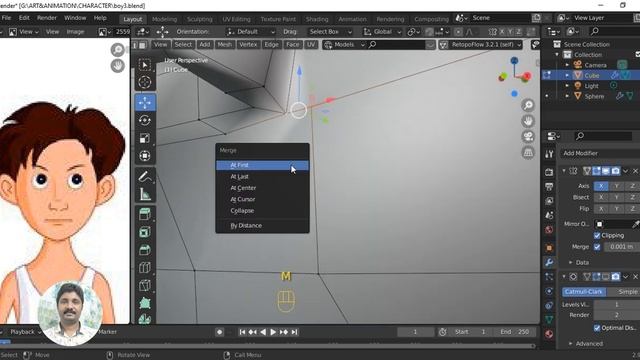Open the Orientation Default dropdown
Viewport: 640px width, 360px height.
[x=250, y=31]
